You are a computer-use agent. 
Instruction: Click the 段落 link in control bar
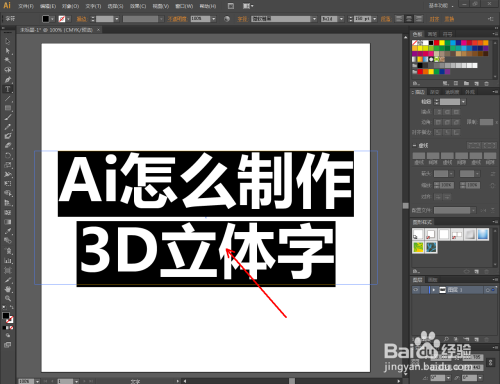[x=386, y=19]
